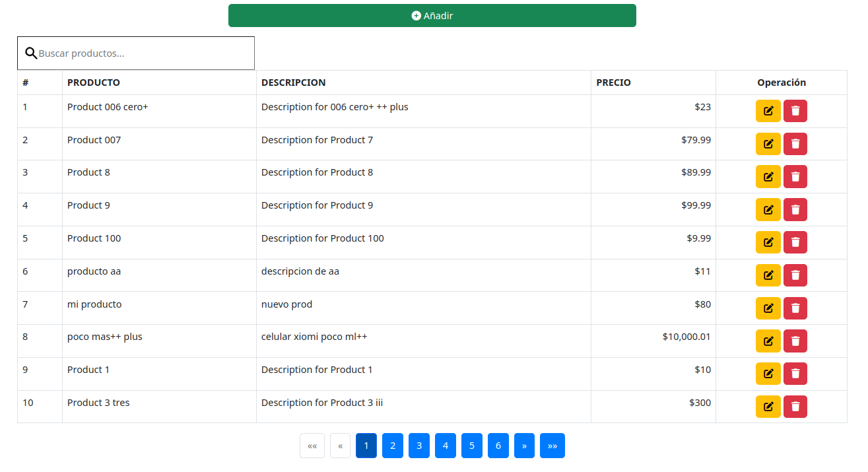Edit the Product 100 row
Viewport: 868px width, 472px height.
click(768, 242)
